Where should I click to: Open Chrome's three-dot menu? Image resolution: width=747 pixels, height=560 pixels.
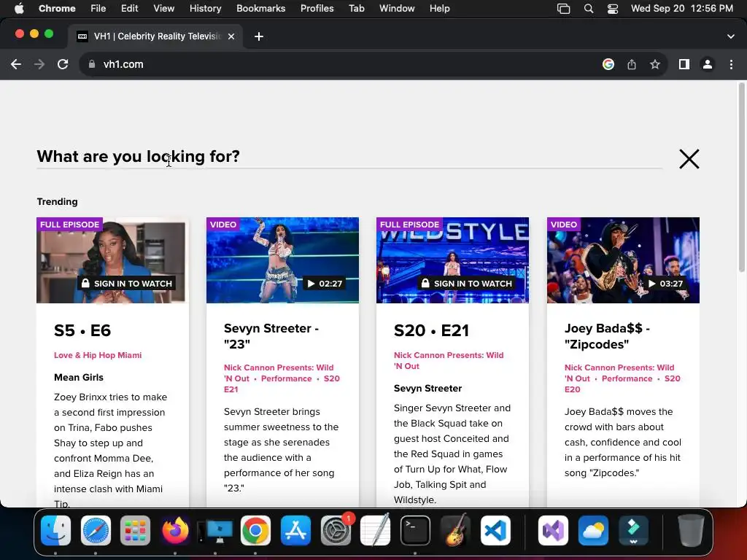click(x=731, y=64)
